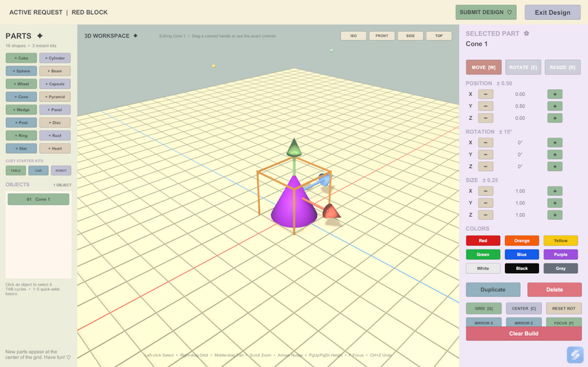Pick the Yellow color swatch
588x367 pixels.
[561, 240]
